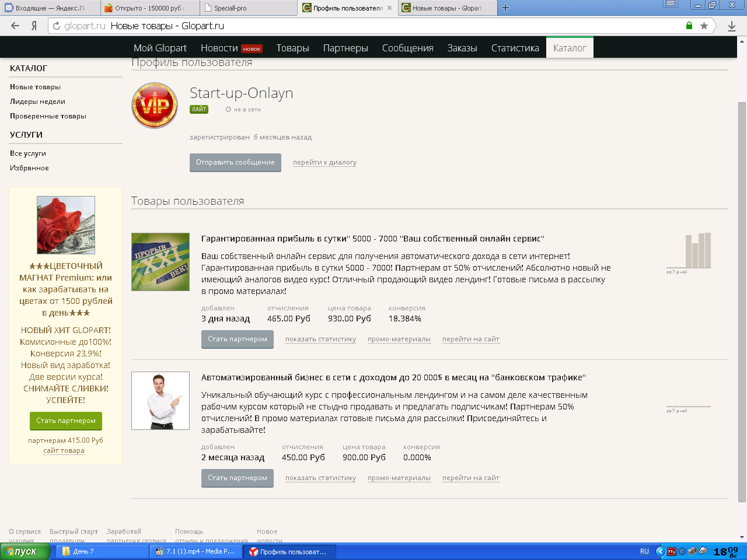Screen dimensions: 747x560
Task: Open "Товары" in the top menu
Action: coord(292,48)
